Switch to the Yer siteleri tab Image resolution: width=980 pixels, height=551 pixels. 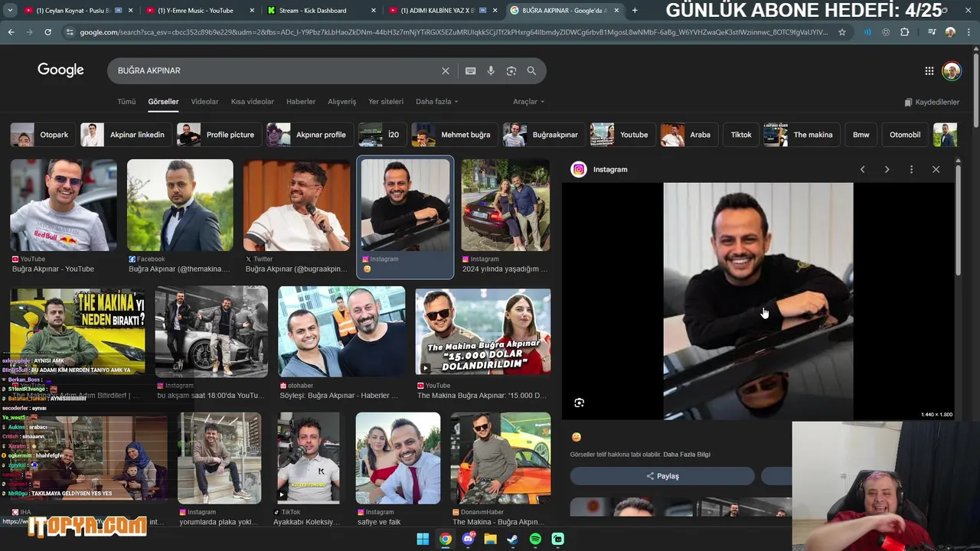tap(386, 102)
